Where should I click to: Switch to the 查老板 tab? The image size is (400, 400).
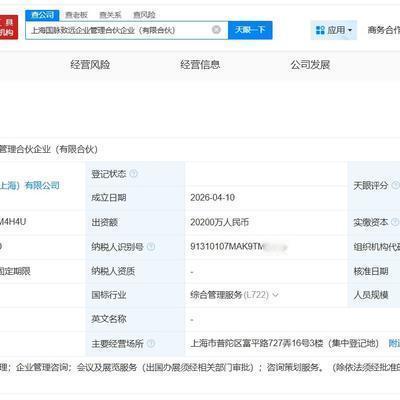[x=77, y=15]
